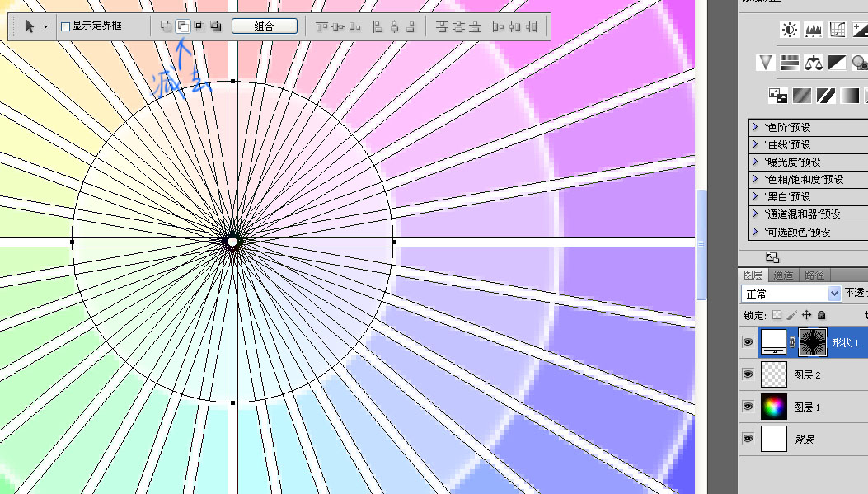This screenshot has height=494, width=868.
Task: Expand the "曲线"预设 presets
Action: pos(755,144)
